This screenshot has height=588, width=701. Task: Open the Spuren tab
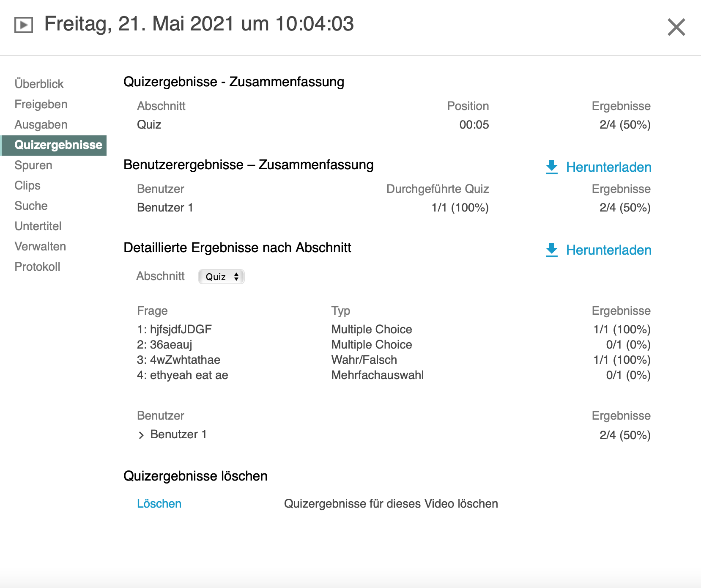tap(33, 165)
